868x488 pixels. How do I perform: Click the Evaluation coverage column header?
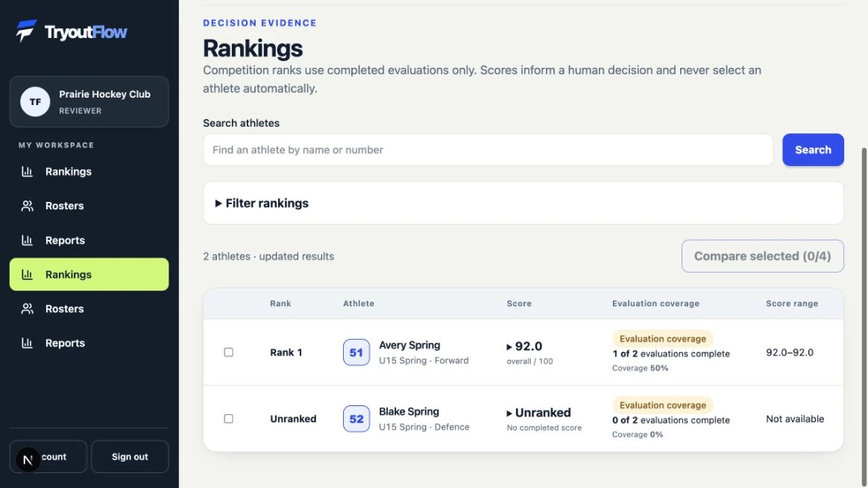point(655,303)
